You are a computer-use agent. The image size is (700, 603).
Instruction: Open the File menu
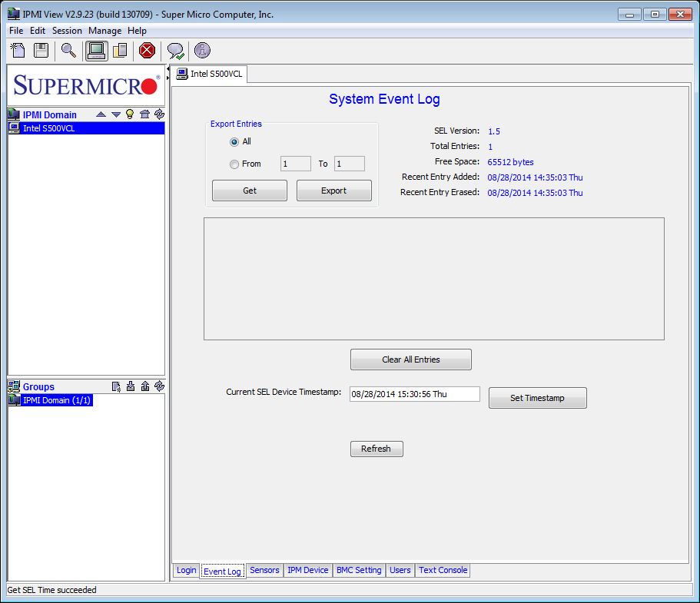coord(16,31)
